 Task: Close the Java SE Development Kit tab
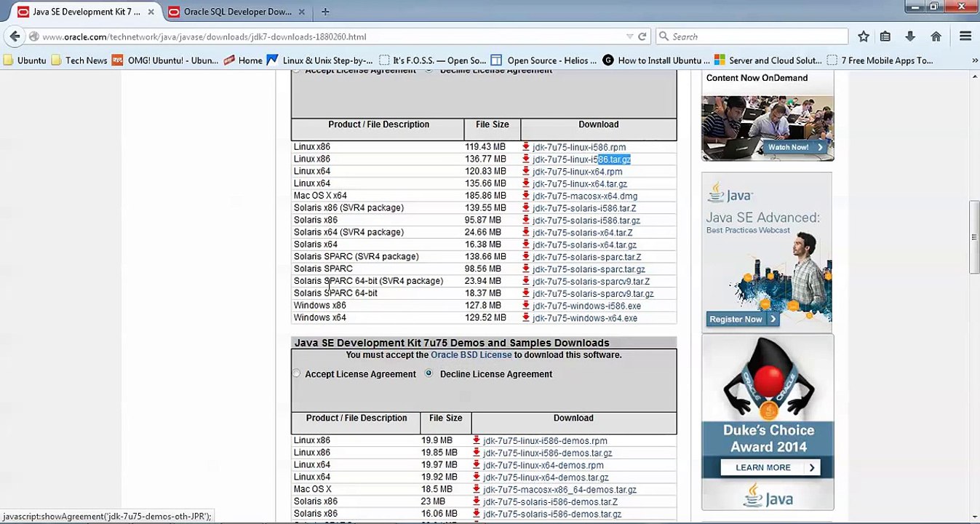[x=151, y=12]
